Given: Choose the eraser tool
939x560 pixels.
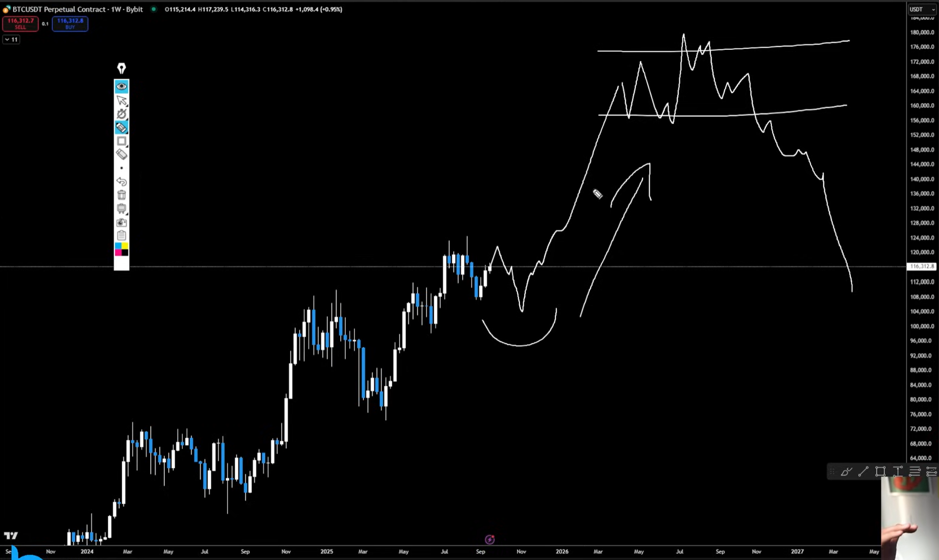Looking at the screenshot, I should tap(121, 155).
